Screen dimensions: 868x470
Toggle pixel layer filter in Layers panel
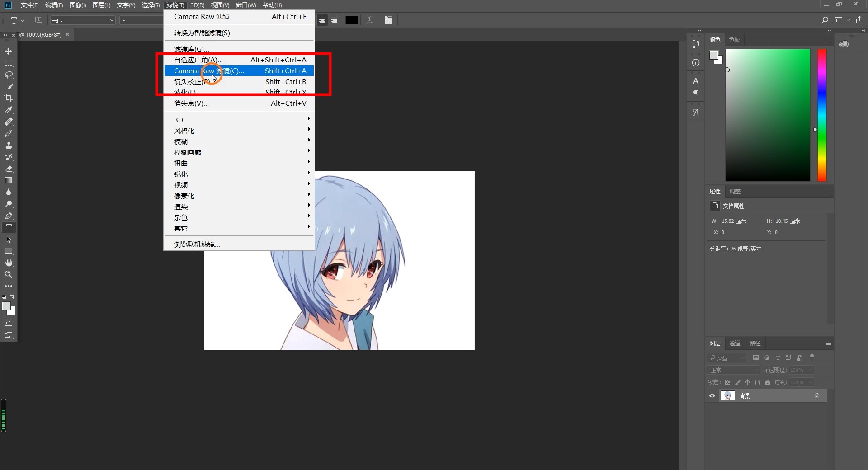[x=756, y=358]
